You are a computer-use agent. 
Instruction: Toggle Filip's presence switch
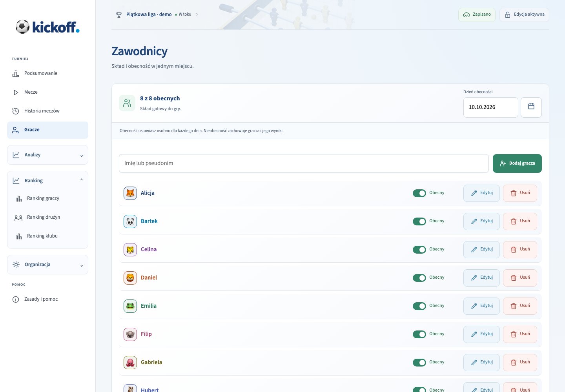click(419, 334)
